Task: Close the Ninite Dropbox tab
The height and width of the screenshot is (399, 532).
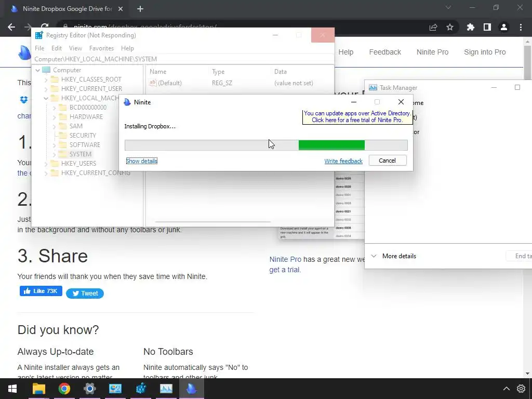Action: (121, 9)
